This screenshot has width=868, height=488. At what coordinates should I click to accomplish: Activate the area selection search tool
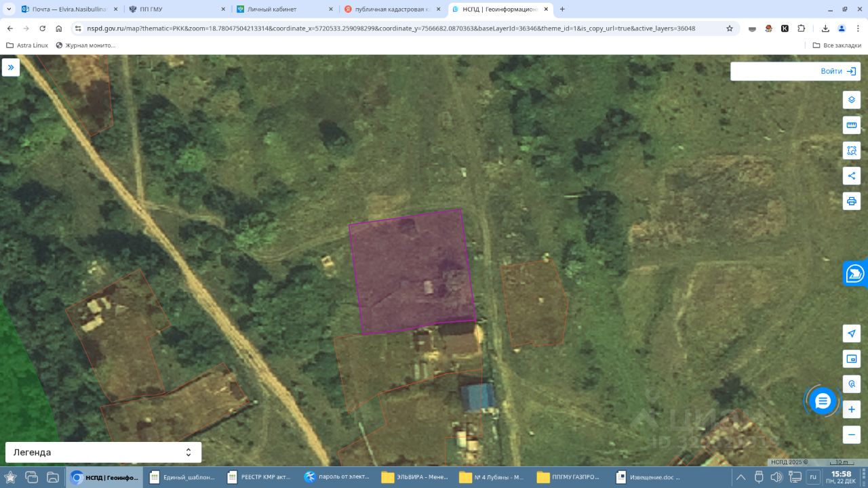coord(852,150)
